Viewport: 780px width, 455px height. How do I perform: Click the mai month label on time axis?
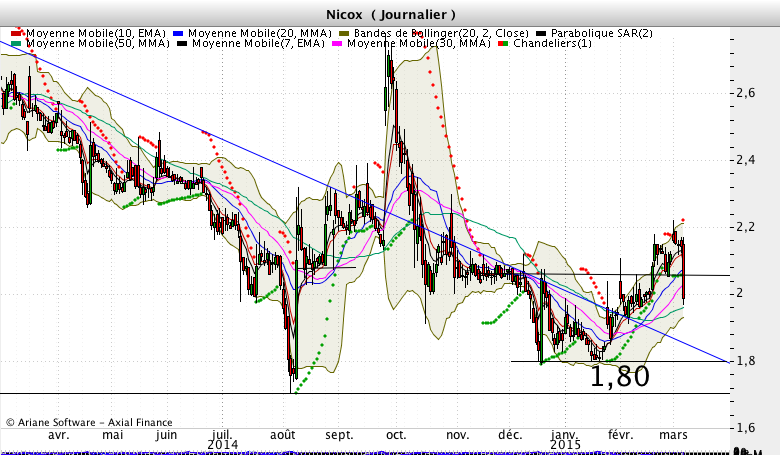(x=112, y=435)
